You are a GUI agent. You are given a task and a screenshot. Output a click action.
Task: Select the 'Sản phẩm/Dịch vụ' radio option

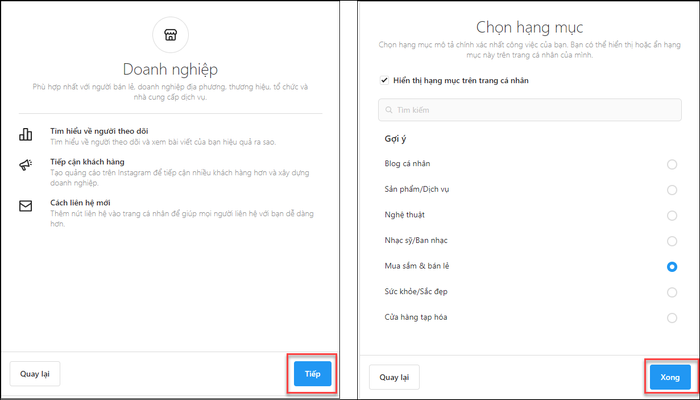click(x=671, y=190)
